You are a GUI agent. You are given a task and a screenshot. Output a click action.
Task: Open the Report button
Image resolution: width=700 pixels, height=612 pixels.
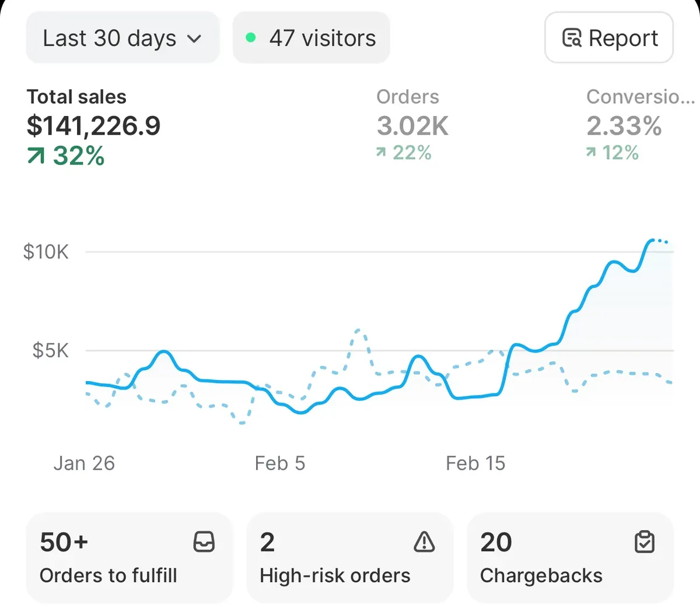(x=609, y=38)
